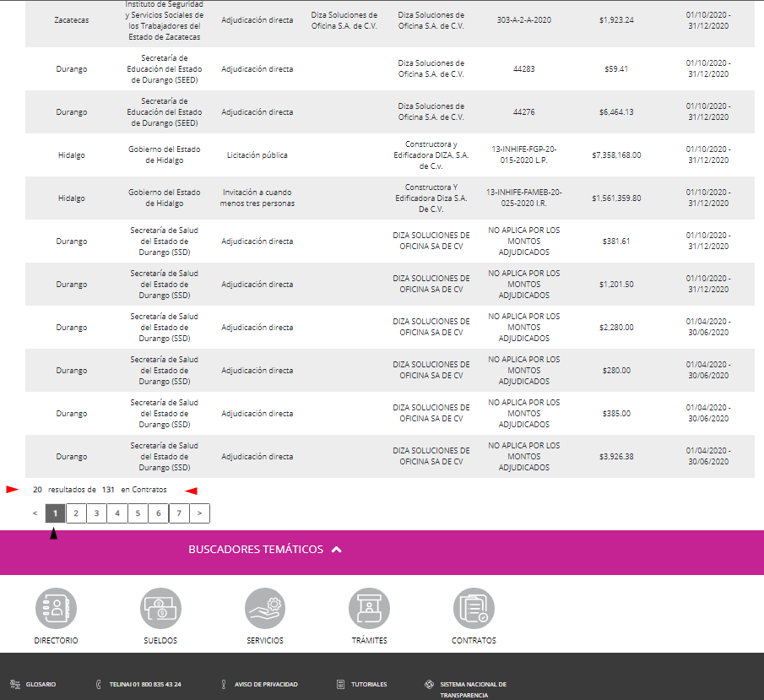
Task: Open the AVISO DE PRIVACIDAD link
Action: [x=266, y=684]
